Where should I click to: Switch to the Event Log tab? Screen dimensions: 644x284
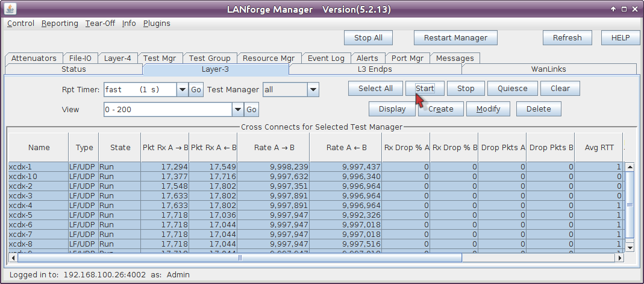point(326,58)
